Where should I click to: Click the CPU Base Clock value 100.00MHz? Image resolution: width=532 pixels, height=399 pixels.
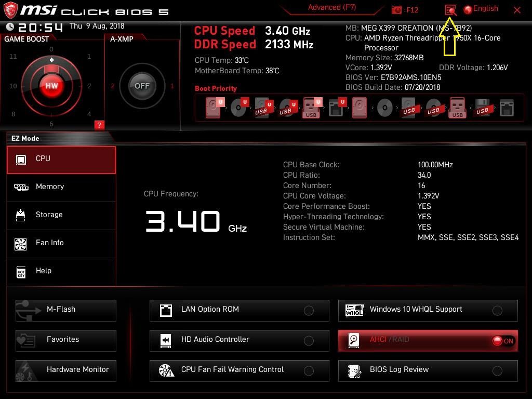coord(435,165)
